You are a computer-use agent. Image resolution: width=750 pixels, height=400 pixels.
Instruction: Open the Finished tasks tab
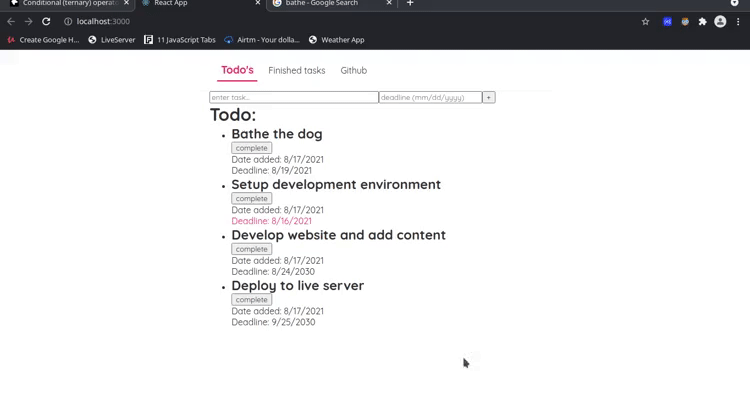click(x=297, y=70)
